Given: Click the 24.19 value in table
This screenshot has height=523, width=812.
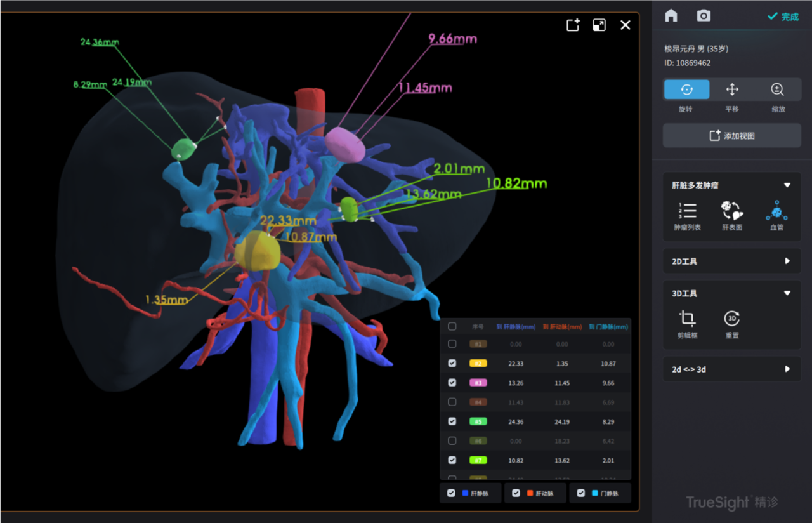Looking at the screenshot, I should click(x=562, y=421).
